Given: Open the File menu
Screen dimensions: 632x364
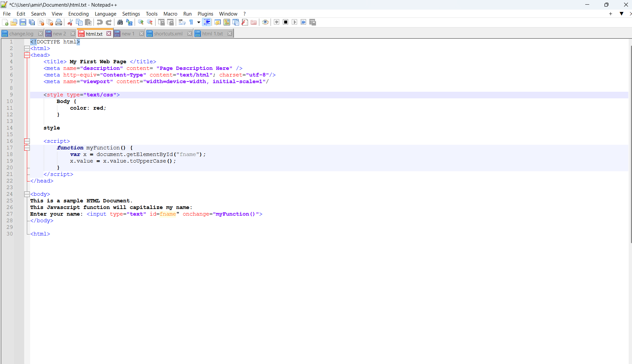Looking at the screenshot, I should pos(7,14).
